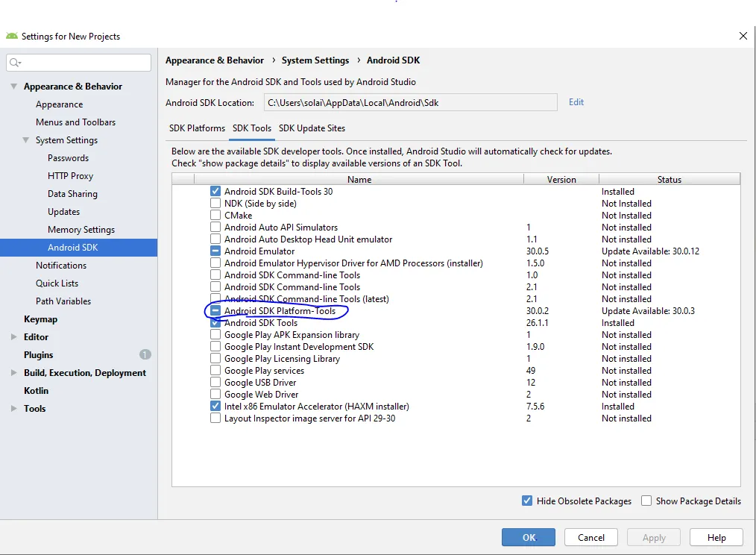Open Help for this dialog
Viewport: 756px width, 555px height.
[x=716, y=537]
